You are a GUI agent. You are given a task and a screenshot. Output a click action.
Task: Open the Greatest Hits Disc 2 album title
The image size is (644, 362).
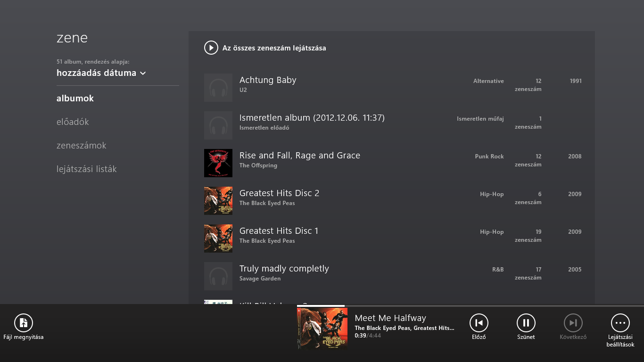(x=279, y=193)
